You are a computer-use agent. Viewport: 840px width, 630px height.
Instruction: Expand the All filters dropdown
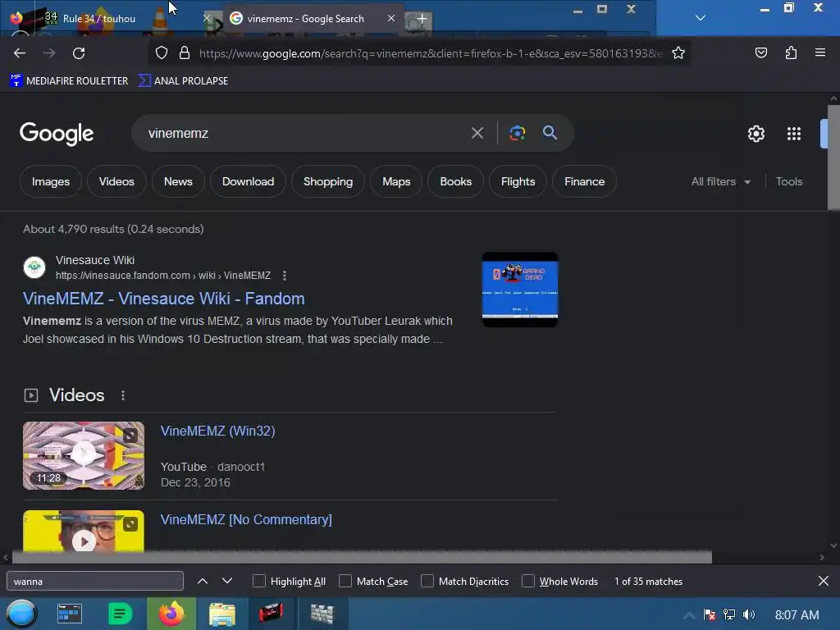pyautogui.click(x=720, y=181)
